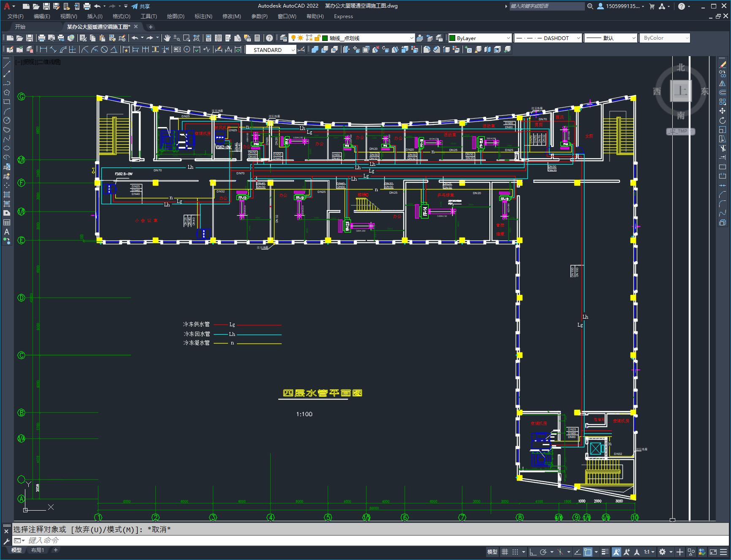
Task: Open workspace switching gear icon
Action: 662,552
